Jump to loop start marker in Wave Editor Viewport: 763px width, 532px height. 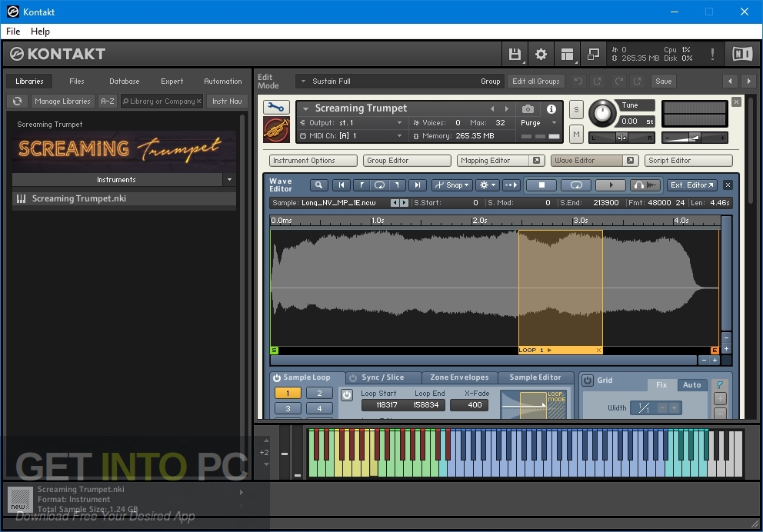361,185
